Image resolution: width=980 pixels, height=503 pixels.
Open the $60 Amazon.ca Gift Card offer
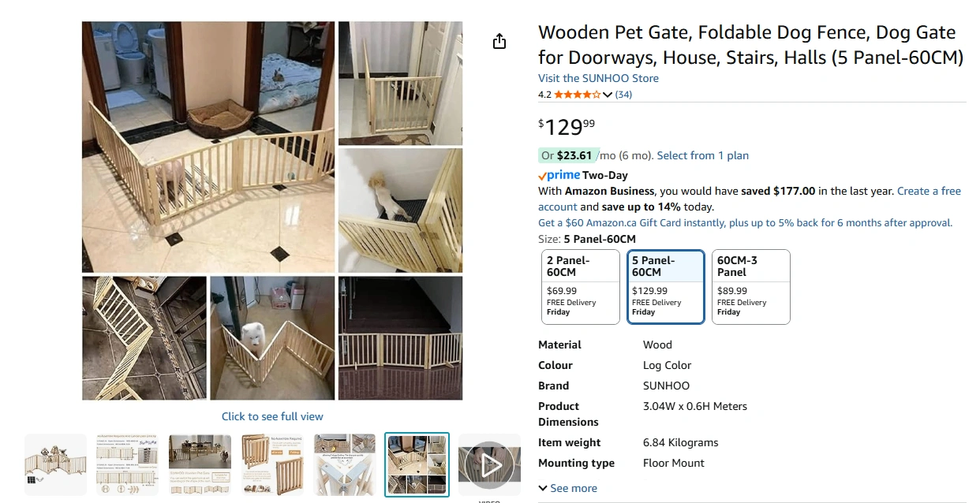point(745,222)
